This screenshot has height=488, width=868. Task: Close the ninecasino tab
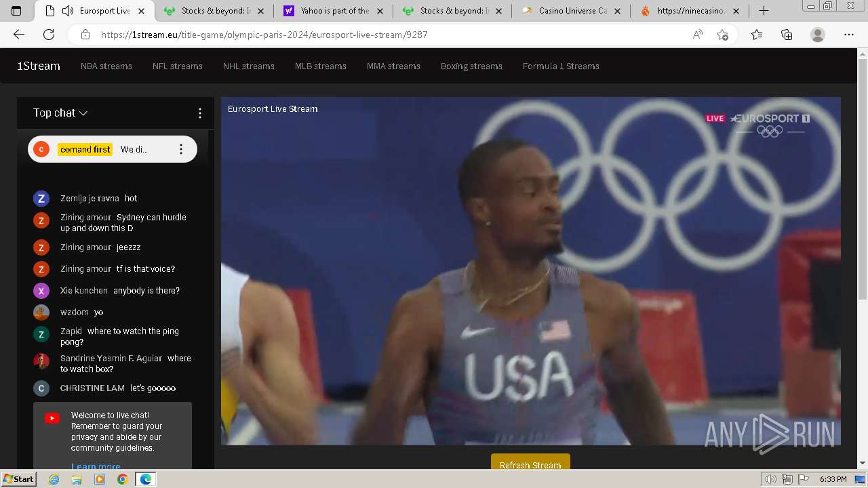coord(736,11)
